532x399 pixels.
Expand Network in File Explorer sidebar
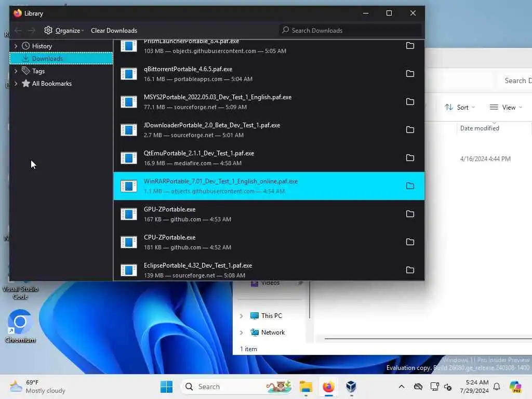point(241,332)
